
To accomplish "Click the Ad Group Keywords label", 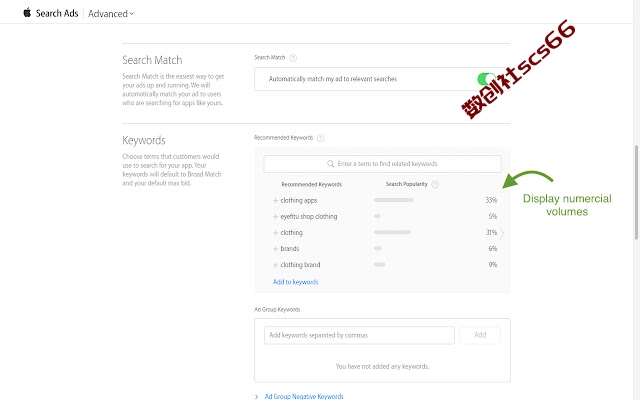I will (x=277, y=309).
